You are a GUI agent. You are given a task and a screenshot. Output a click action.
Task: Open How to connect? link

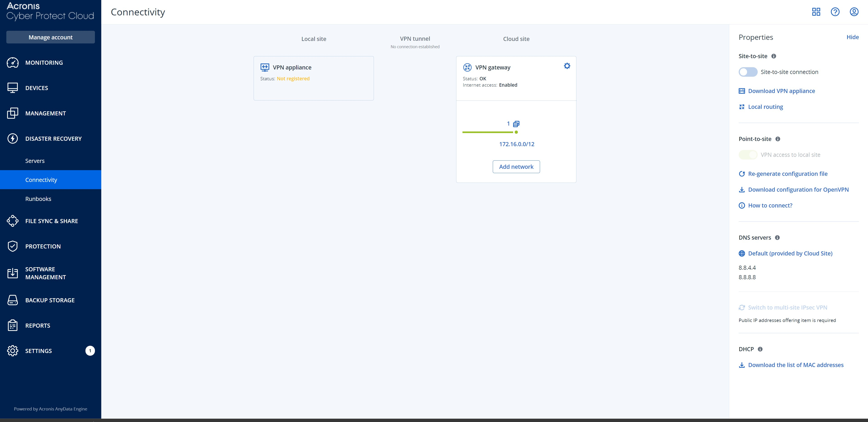(770, 205)
